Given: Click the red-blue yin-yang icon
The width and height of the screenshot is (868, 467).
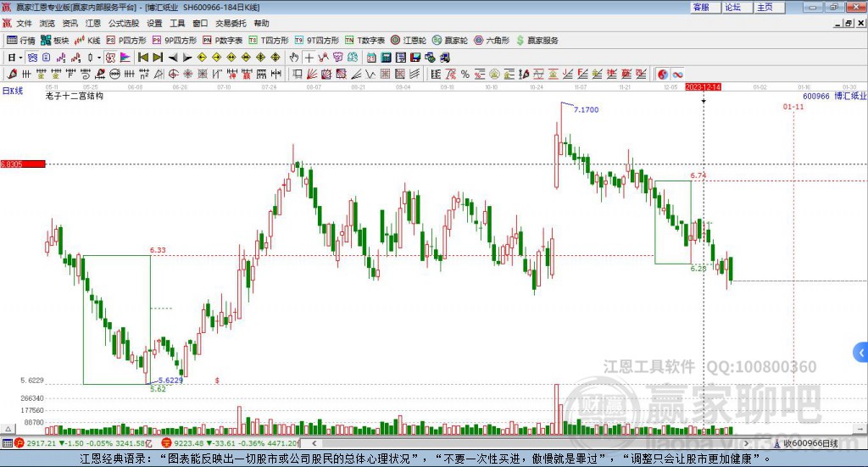Looking at the screenshot, I should (663, 74).
